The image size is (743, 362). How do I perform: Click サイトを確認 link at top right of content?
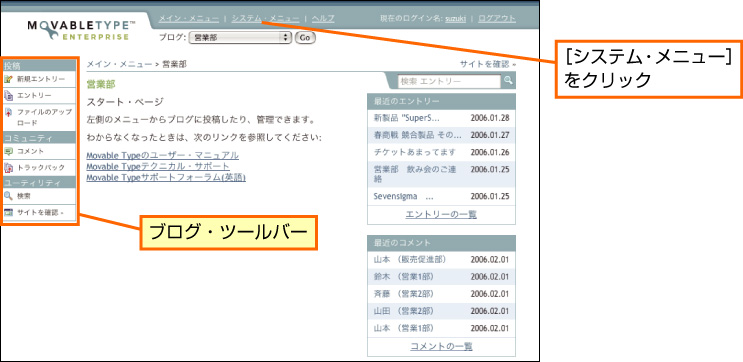487,64
